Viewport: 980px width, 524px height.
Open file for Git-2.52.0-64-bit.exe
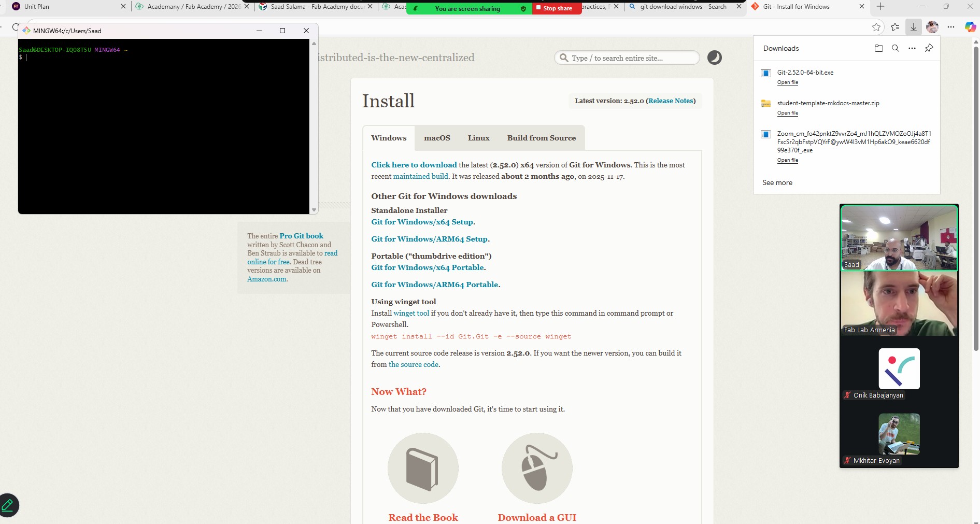pyautogui.click(x=787, y=82)
